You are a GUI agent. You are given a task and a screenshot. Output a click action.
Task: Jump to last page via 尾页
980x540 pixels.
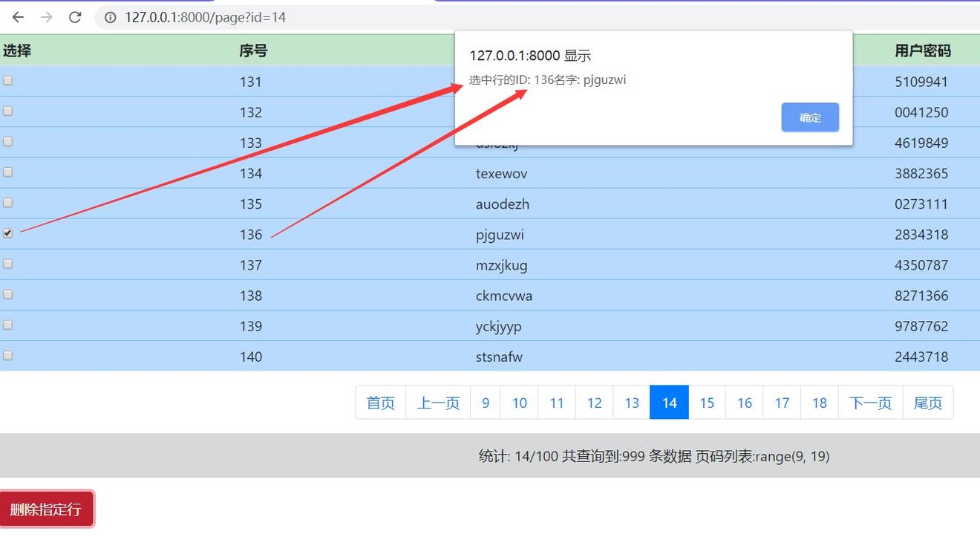coord(927,403)
